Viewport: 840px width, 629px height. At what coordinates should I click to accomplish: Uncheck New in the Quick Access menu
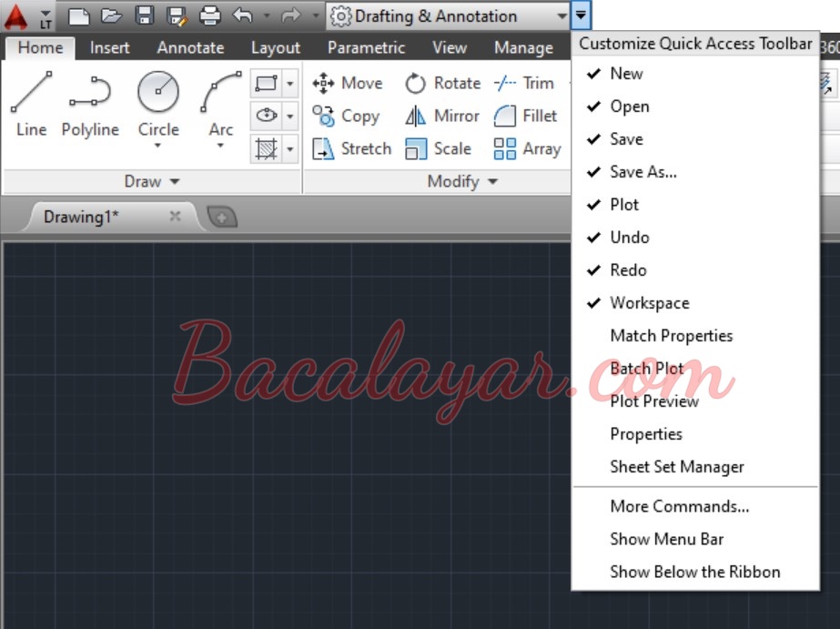[626, 74]
